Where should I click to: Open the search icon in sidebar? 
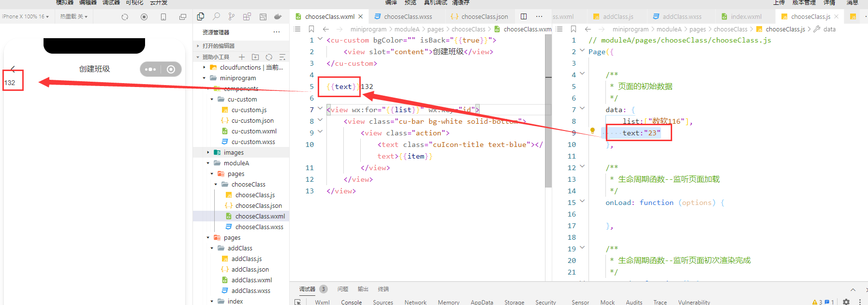[216, 16]
